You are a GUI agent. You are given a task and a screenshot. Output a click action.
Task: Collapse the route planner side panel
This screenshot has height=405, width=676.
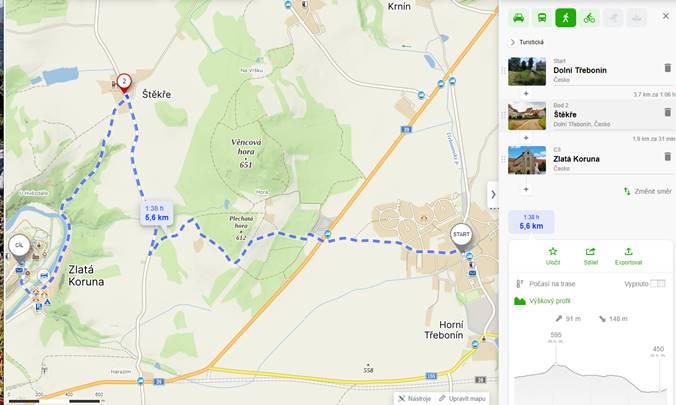point(493,195)
